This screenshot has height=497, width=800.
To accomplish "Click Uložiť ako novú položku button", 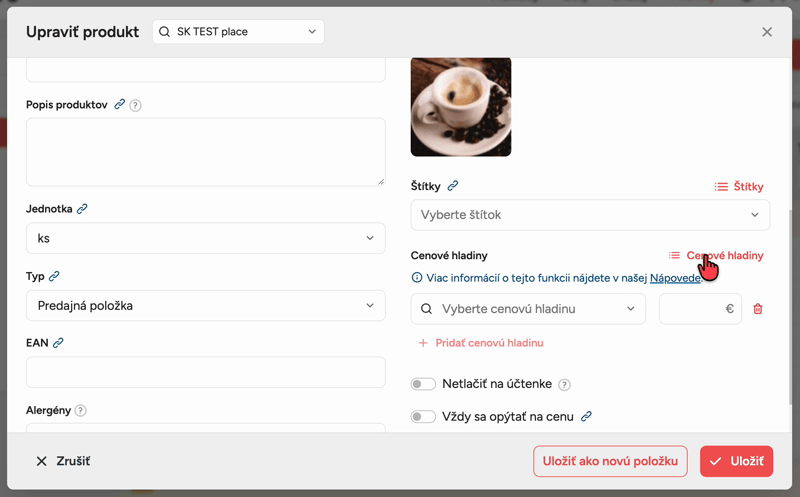I will (x=610, y=461).
